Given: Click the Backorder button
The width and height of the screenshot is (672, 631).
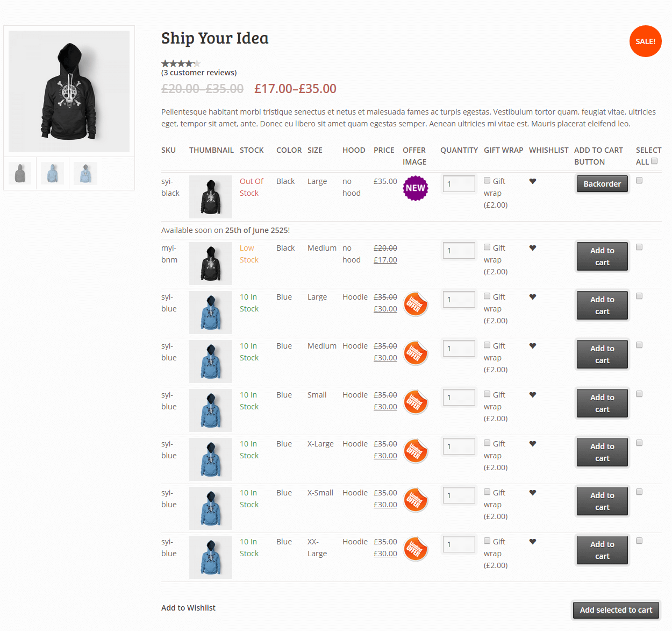Looking at the screenshot, I should pyautogui.click(x=602, y=184).
